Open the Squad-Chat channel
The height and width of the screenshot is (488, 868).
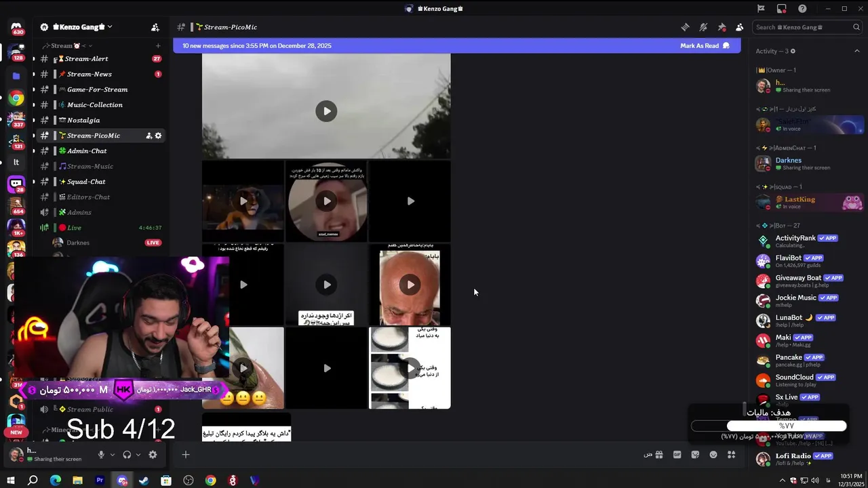click(100, 182)
